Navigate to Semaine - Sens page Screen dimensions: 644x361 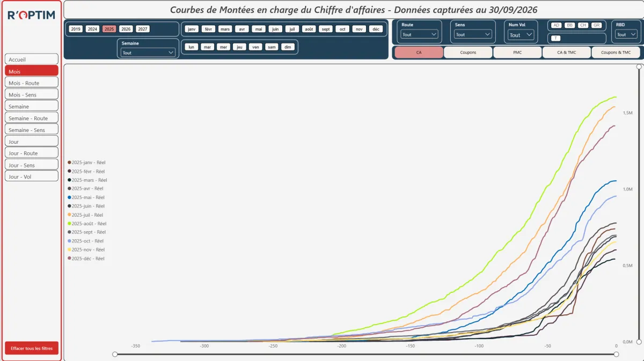coord(31,130)
